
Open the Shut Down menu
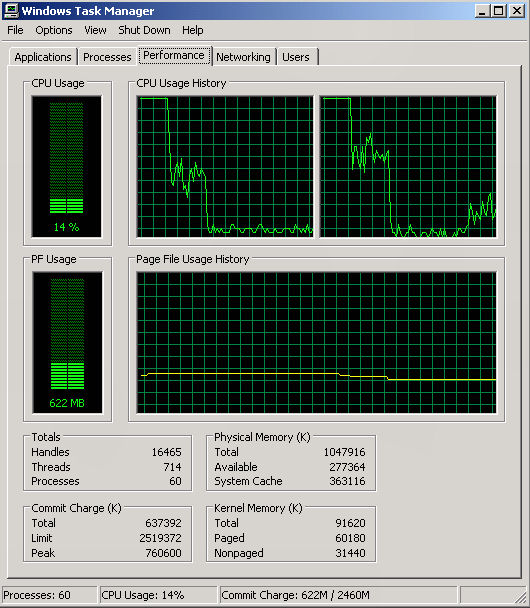[x=144, y=30]
